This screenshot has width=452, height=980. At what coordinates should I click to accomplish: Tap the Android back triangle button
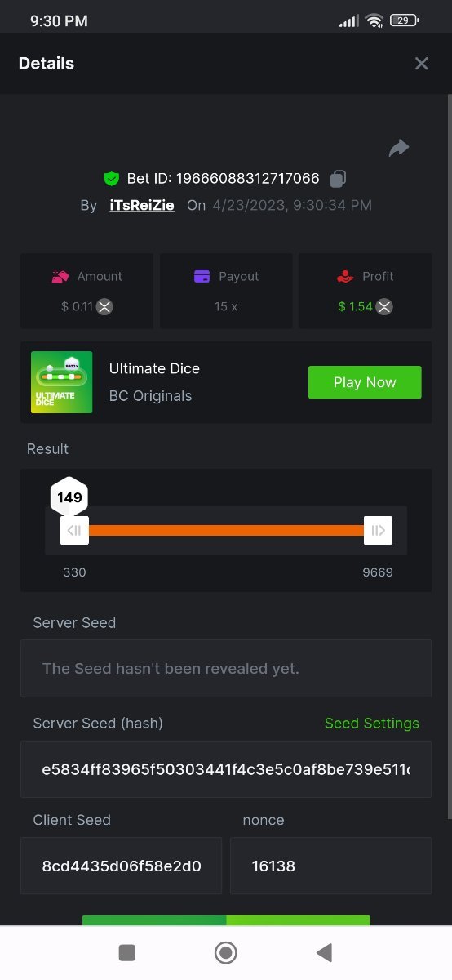324,952
